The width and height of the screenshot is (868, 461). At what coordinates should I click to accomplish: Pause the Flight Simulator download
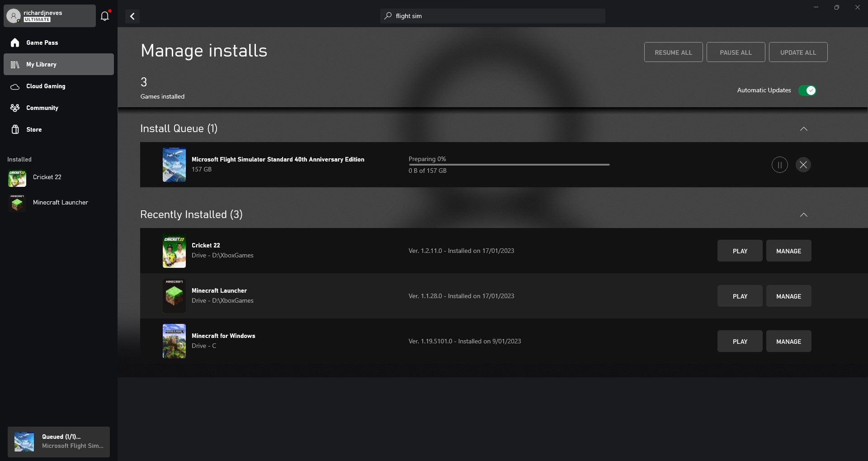(x=779, y=165)
